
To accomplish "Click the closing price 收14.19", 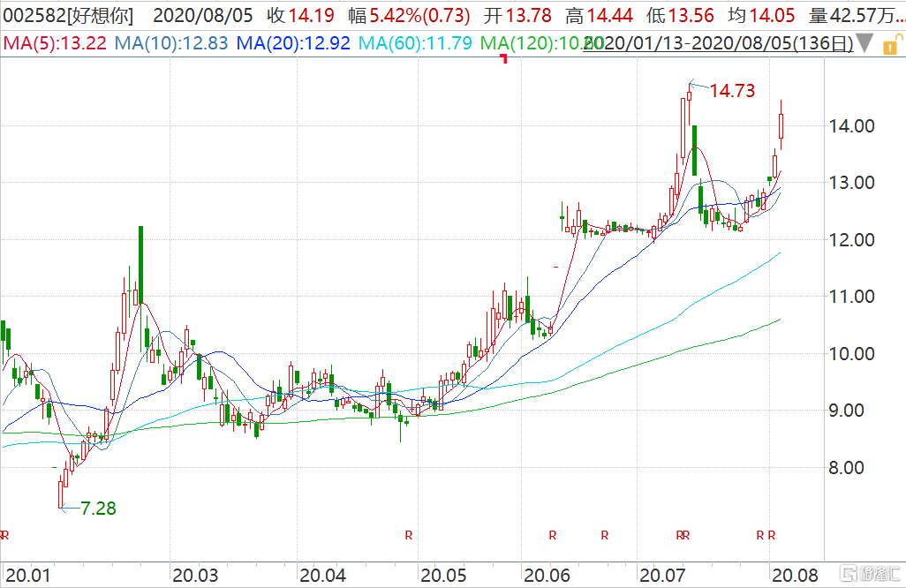I will 300,16.
